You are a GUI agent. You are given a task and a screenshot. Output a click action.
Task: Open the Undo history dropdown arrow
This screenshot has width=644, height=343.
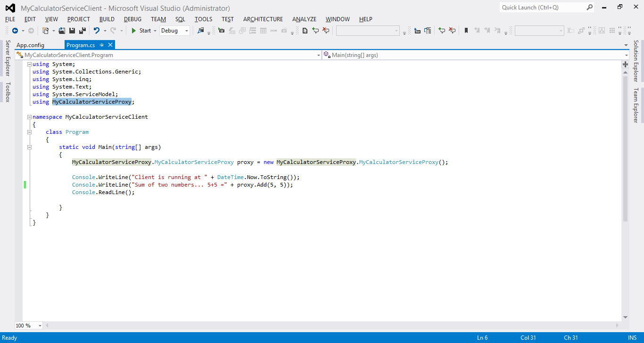[x=104, y=31]
